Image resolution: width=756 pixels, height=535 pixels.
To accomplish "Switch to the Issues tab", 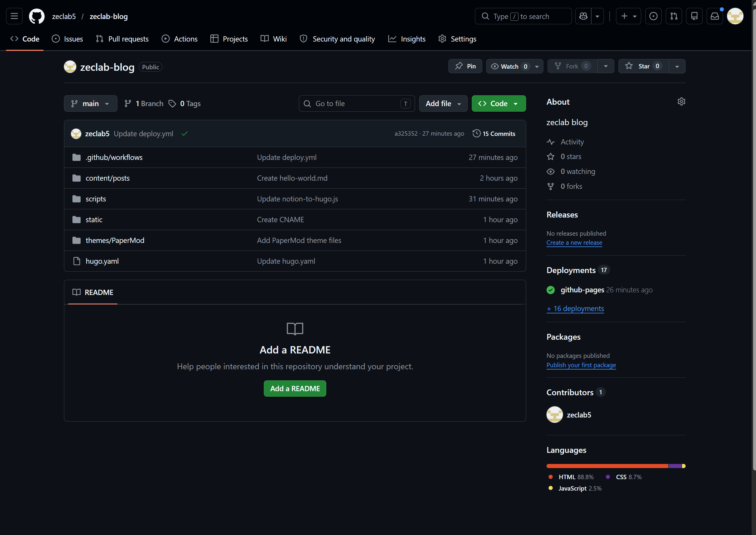I will coord(67,39).
